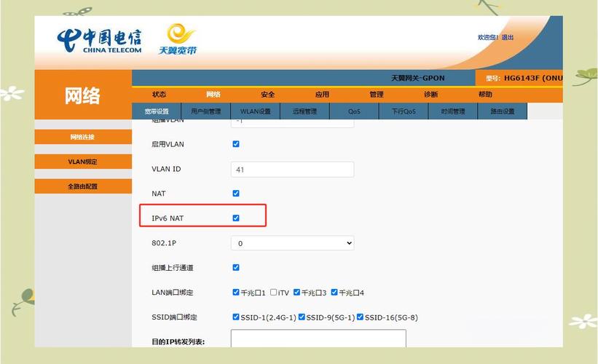Open 全路由配置 in the left sidebar
The width and height of the screenshot is (598, 364).
click(x=82, y=186)
